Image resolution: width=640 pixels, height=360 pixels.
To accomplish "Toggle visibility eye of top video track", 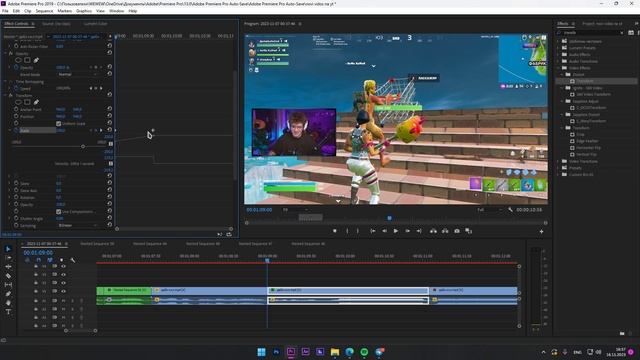I will 63,266.
